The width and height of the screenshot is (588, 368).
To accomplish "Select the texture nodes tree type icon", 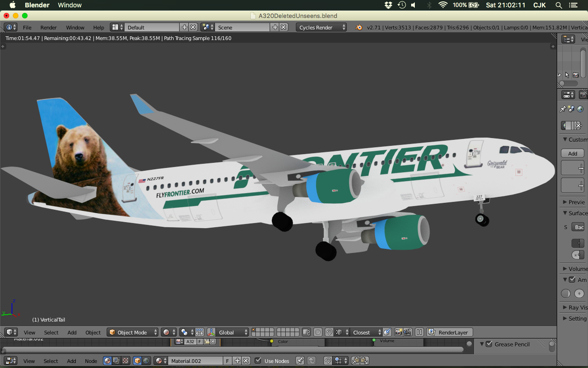I will click(125, 361).
